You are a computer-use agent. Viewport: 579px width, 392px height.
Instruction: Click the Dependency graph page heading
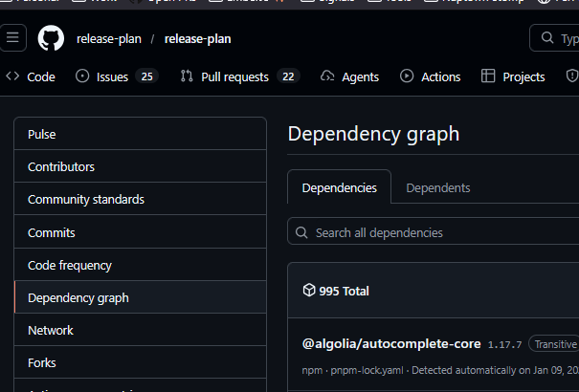(x=373, y=134)
